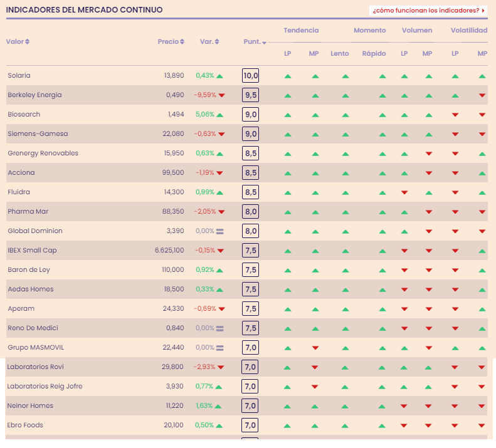Click Fluidra price 14,300

pyautogui.click(x=174, y=192)
